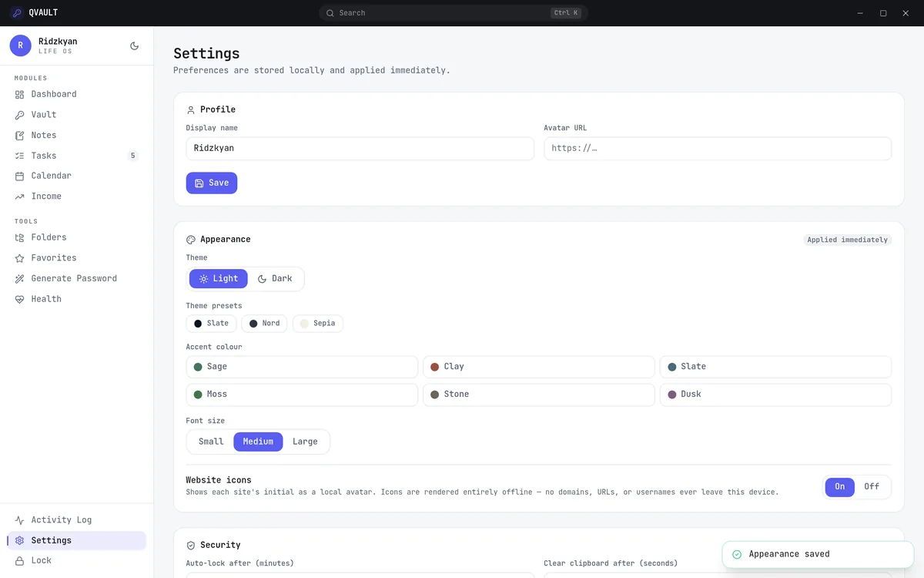This screenshot has height=578, width=924.
Task: Toggle dark mode with the moon icon
Action: (x=135, y=45)
